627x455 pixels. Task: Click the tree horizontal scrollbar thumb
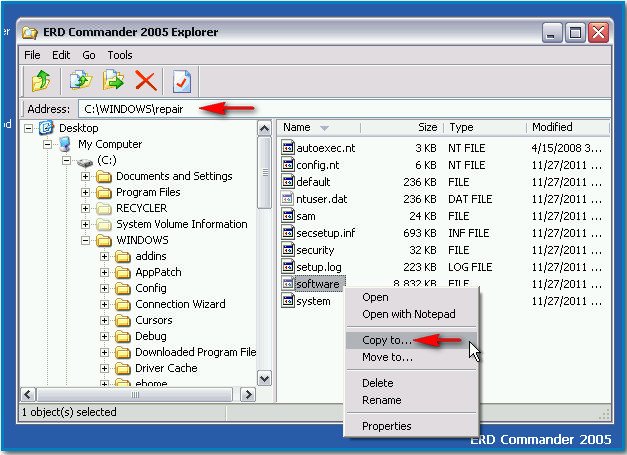[135, 395]
